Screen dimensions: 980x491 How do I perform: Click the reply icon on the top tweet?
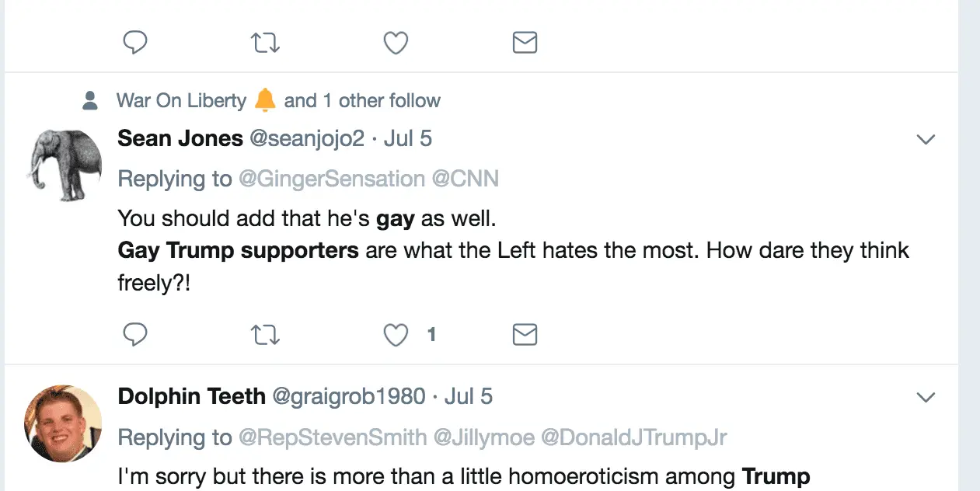(135, 43)
